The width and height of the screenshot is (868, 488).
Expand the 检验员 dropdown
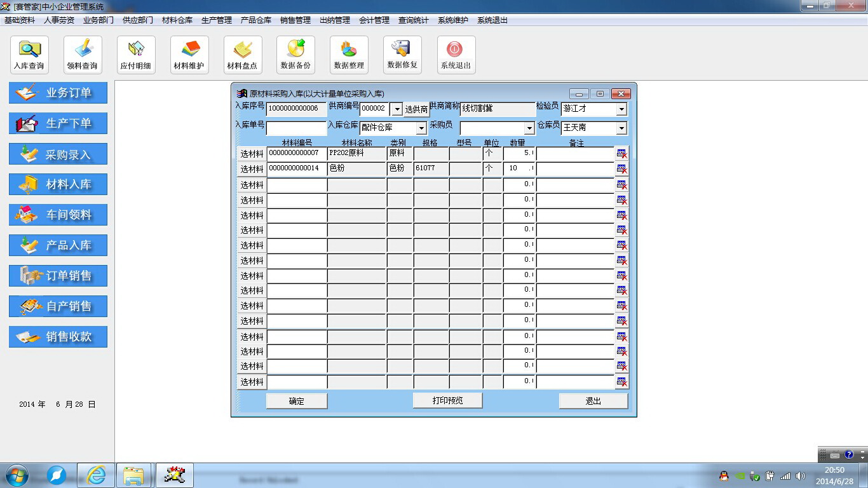coord(621,109)
